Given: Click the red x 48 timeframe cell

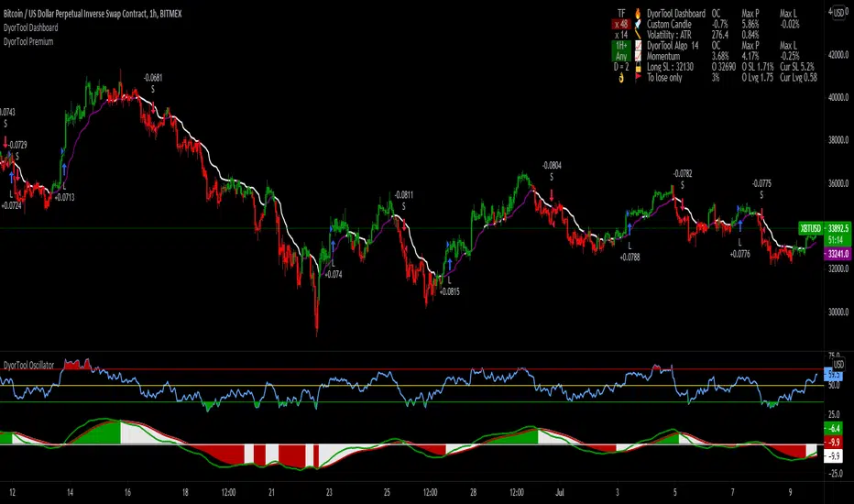Looking at the screenshot, I should (x=621, y=24).
